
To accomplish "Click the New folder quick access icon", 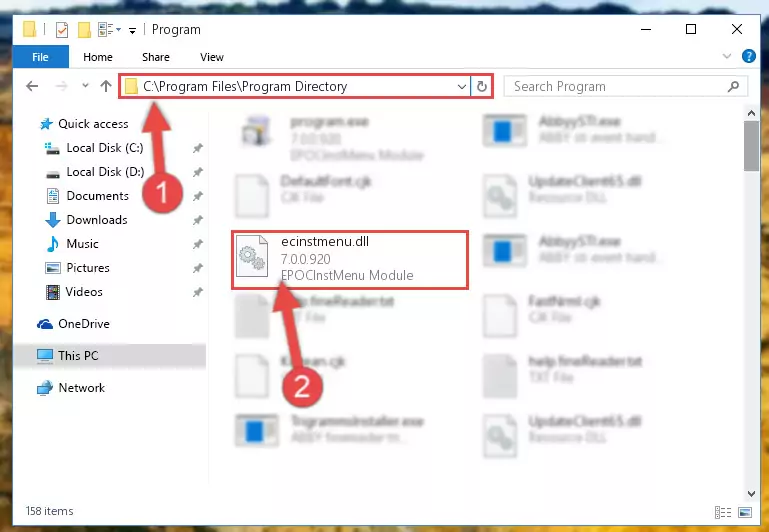I will 84,30.
